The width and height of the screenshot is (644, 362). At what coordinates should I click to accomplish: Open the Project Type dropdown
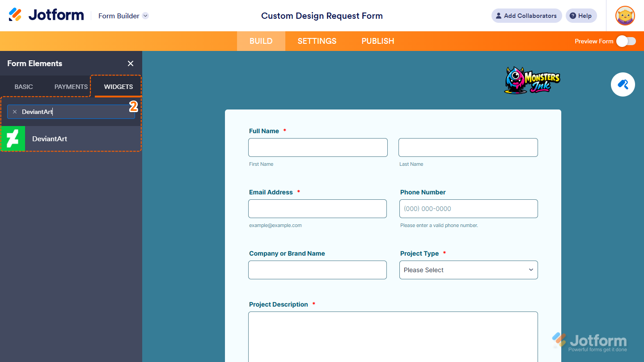[x=468, y=270]
